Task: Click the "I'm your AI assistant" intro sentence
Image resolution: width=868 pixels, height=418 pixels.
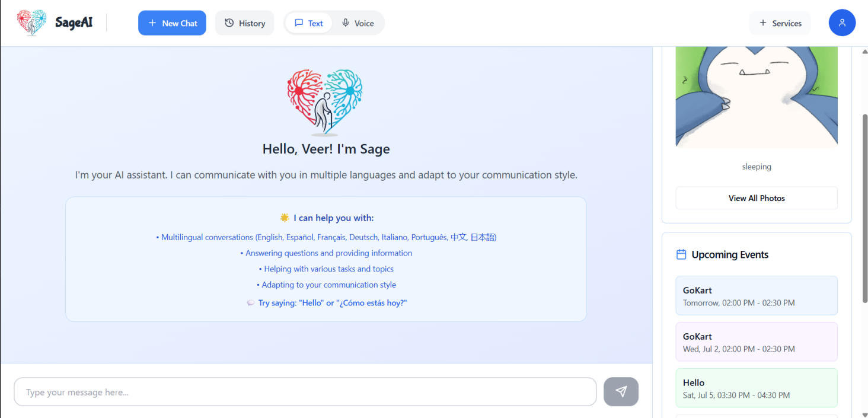Action: point(326,175)
